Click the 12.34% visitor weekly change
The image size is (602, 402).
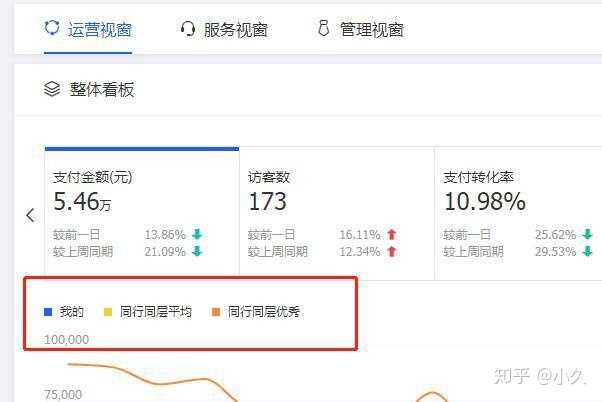tap(360, 251)
